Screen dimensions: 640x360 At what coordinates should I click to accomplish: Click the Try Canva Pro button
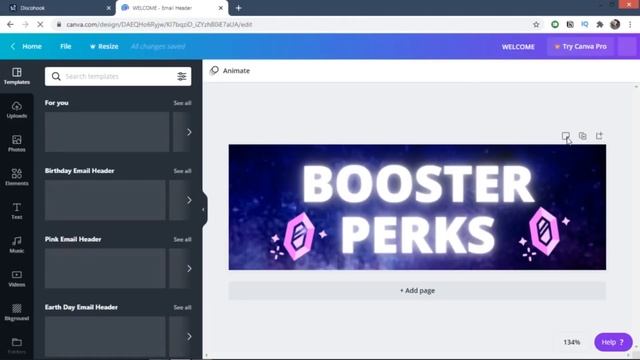click(580, 47)
